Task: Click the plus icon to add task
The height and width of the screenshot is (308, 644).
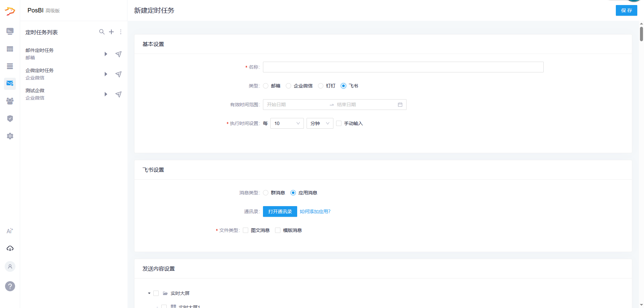Action: coord(111,32)
